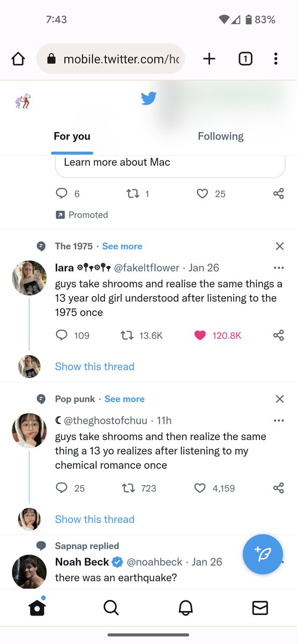Image resolution: width=297 pixels, height=644 pixels.
Task: Open more options on @theghostofchuu's tweet
Action: [278, 420]
